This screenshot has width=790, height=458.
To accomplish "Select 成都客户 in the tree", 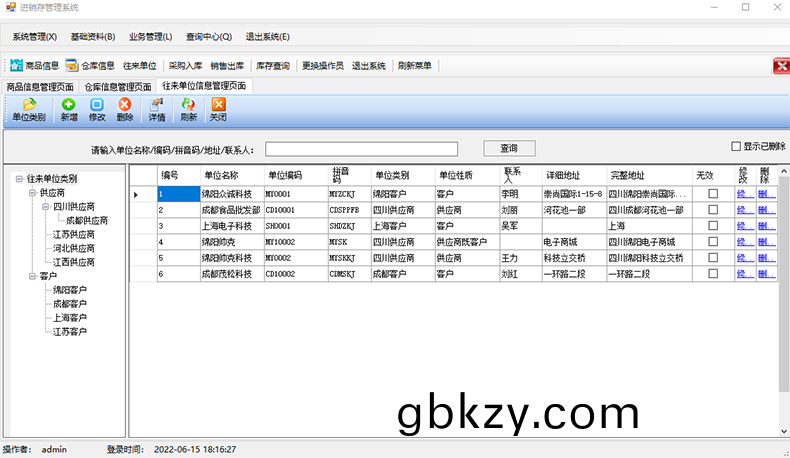I will pos(70,304).
